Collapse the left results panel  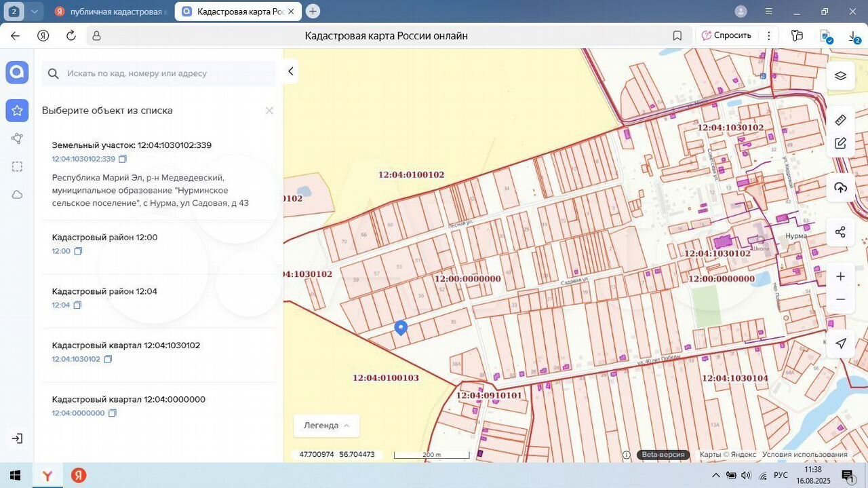click(291, 71)
